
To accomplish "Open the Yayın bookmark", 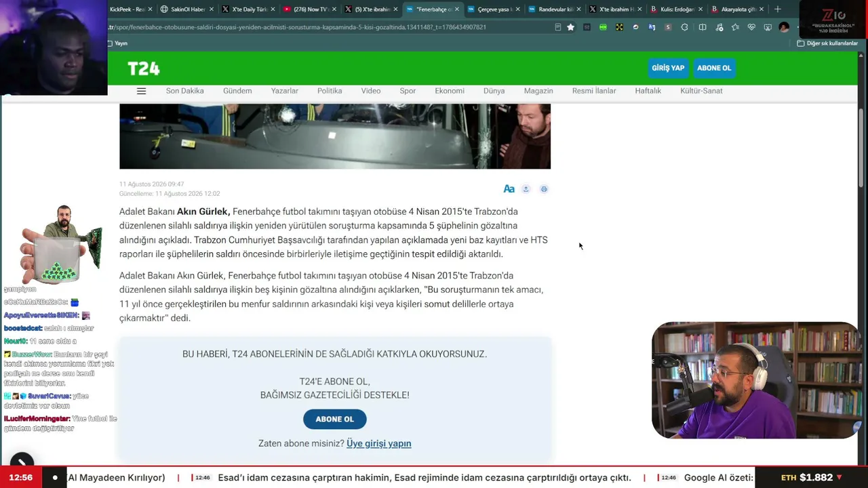I will click(117, 43).
